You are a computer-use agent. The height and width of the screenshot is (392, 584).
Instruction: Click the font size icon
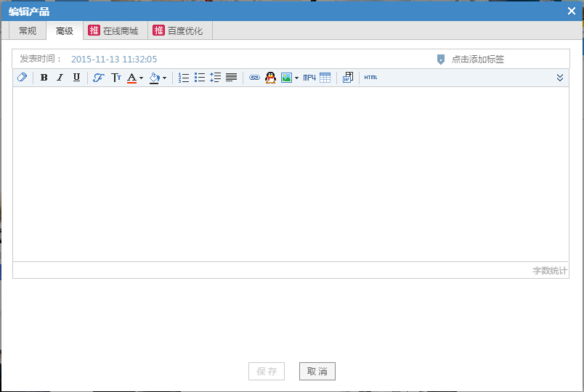115,78
